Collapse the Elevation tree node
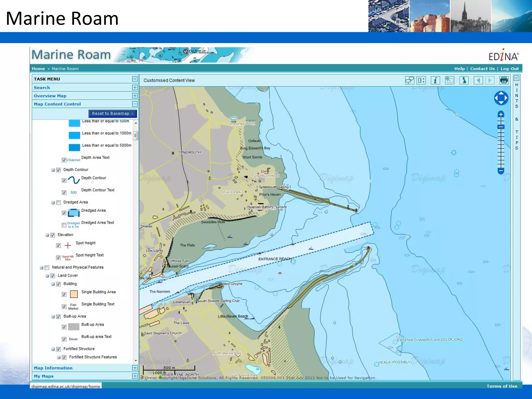This screenshot has height=399, width=532. pyautogui.click(x=47, y=235)
